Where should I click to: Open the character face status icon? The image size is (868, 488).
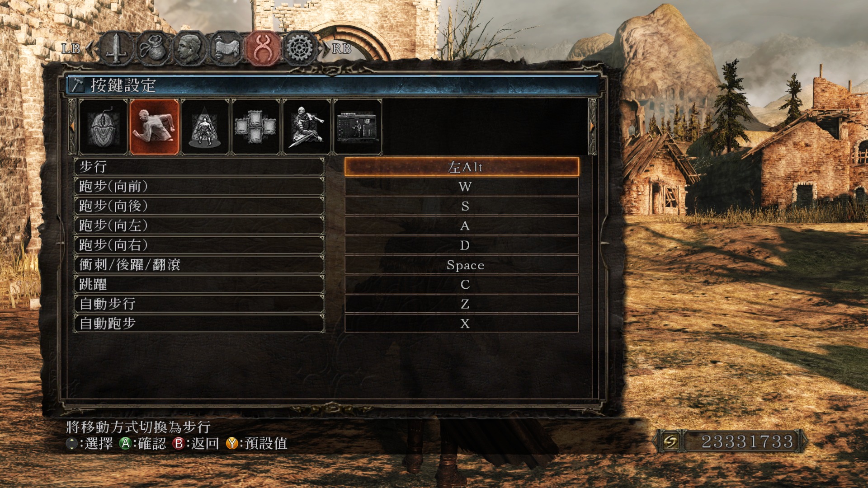[x=190, y=48]
